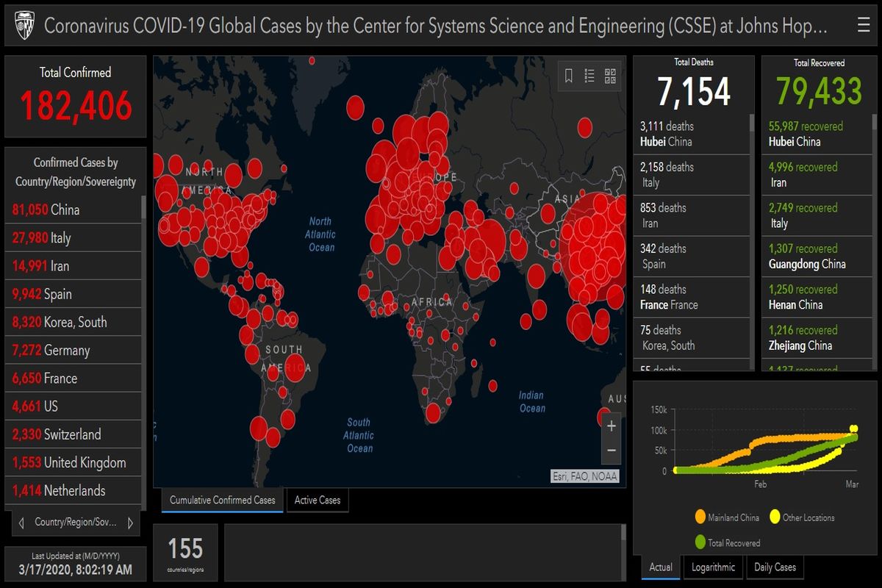Select Cumulative Confirmed Cases tab
This screenshot has height=588, width=882.
click(x=222, y=501)
